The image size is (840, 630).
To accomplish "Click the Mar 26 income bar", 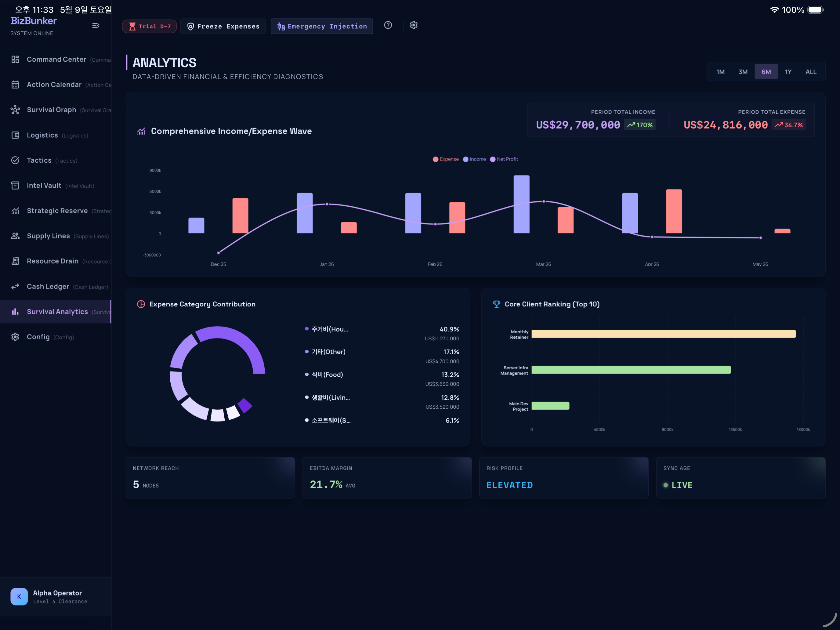I will [521, 204].
